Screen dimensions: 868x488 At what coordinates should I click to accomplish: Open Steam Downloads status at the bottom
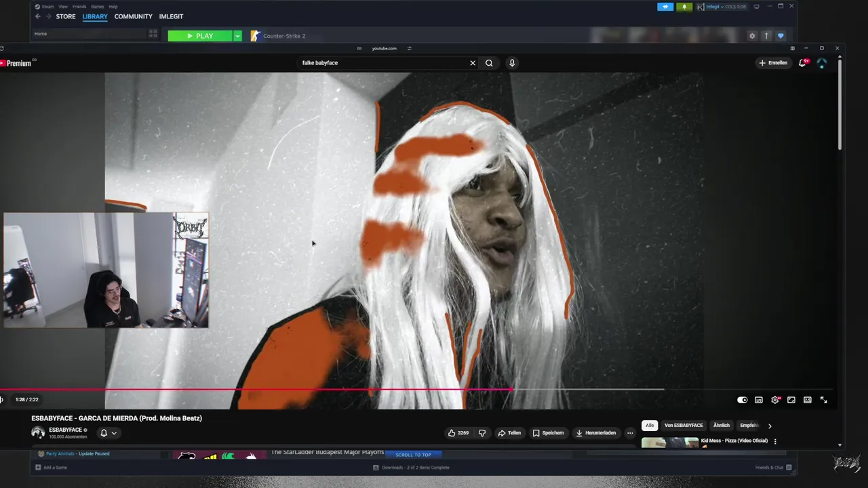click(411, 467)
